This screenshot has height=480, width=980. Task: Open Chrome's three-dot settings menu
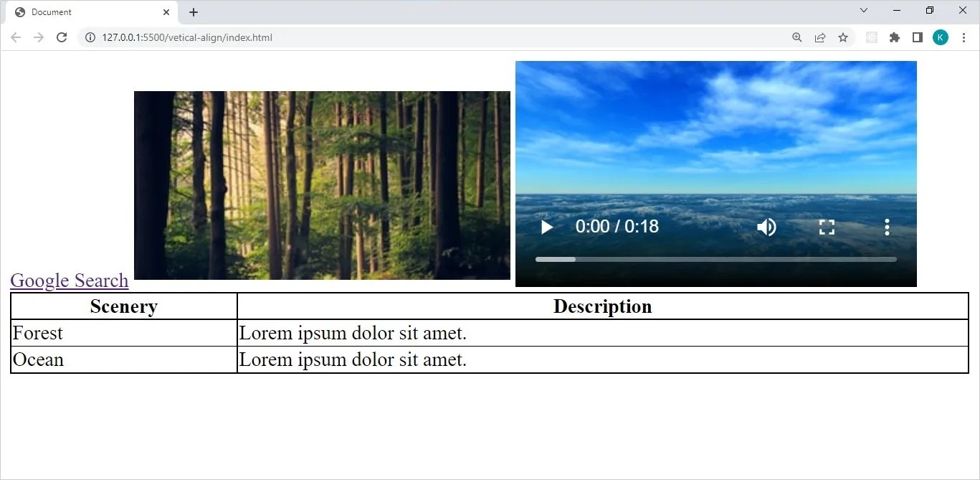pyautogui.click(x=964, y=37)
